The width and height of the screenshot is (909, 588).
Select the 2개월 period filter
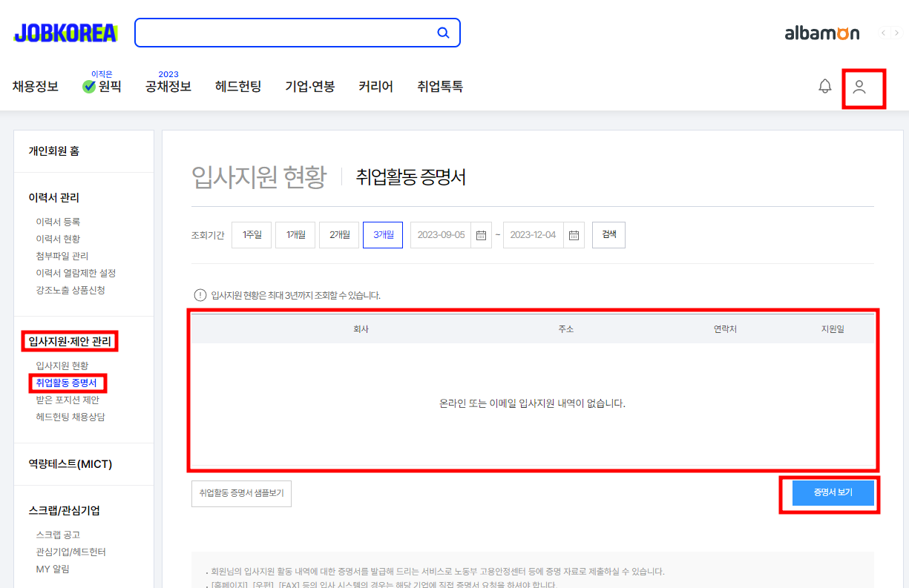click(x=338, y=234)
